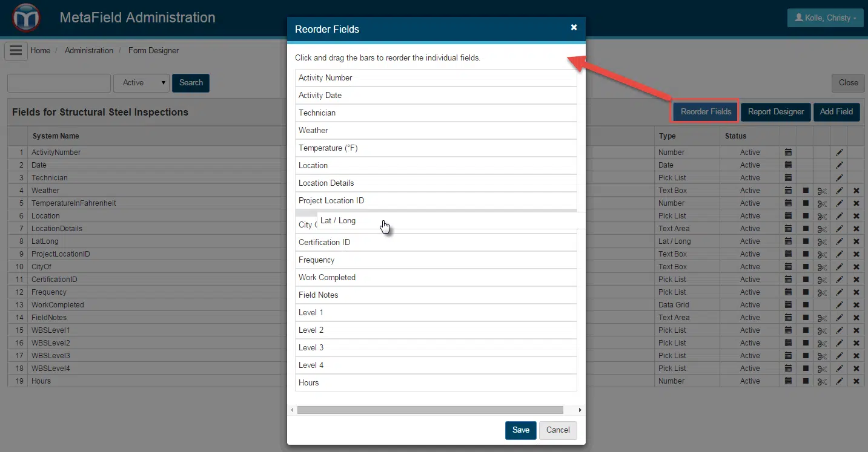Click the dialog's horizontal scrollbar right arrow
The height and width of the screenshot is (452, 868).
point(580,410)
